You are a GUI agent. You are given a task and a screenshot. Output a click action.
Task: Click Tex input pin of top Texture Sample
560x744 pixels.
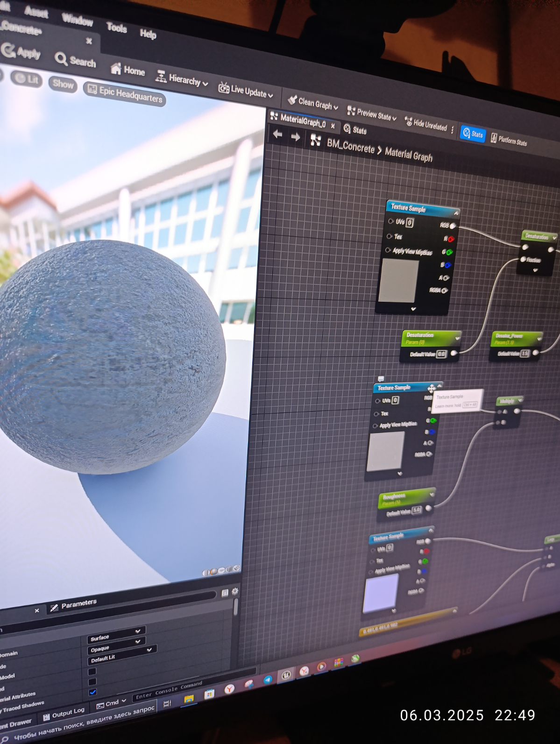389,236
